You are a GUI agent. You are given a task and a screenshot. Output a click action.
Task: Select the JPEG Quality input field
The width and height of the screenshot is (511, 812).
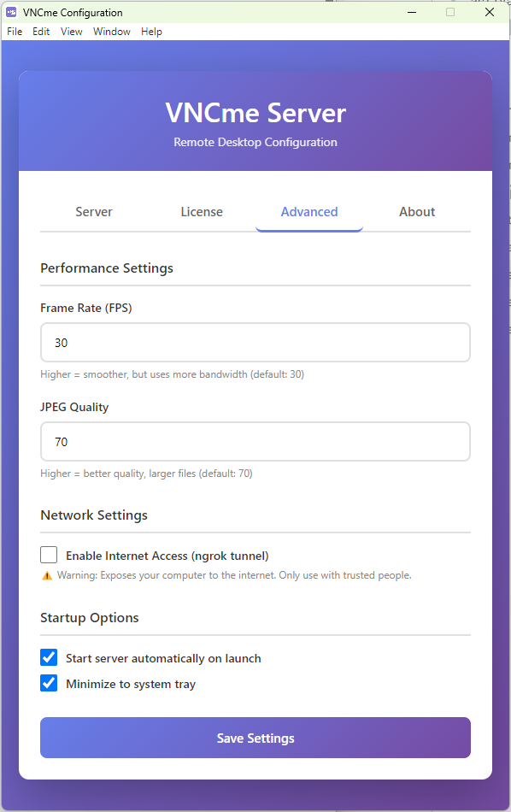(x=255, y=441)
